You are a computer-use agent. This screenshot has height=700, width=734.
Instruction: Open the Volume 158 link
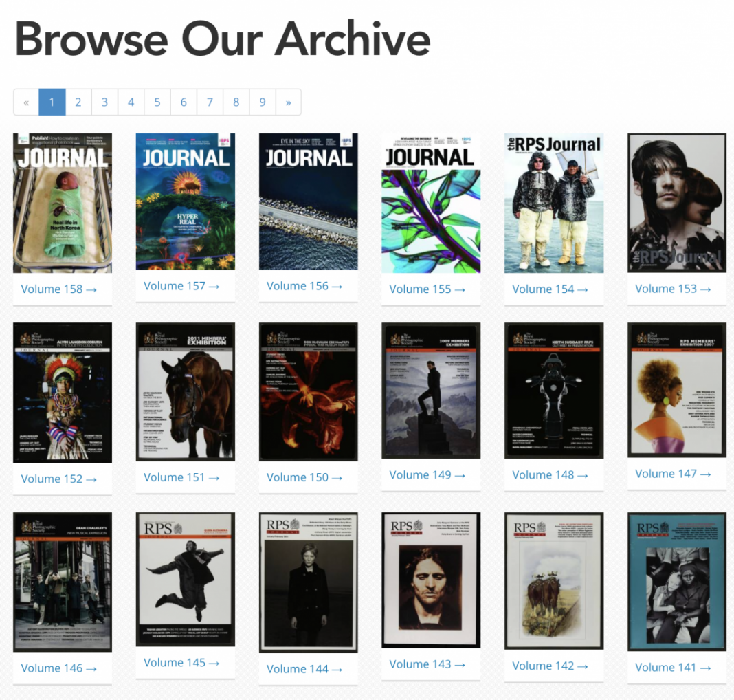pyautogui.click(x=58, y=289)
